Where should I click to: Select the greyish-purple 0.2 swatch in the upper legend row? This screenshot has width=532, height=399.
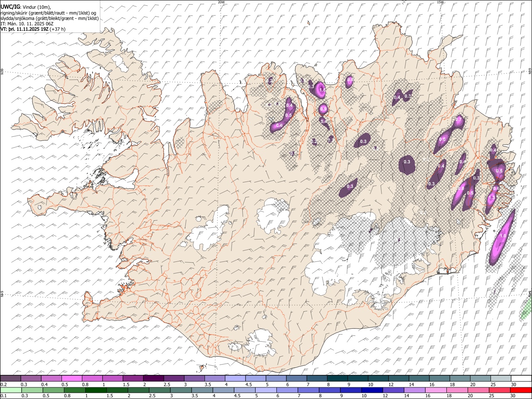(x=11, y=379)
